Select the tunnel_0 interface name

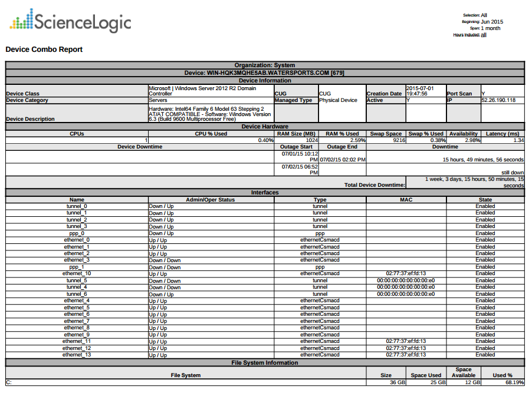(77, 206)
